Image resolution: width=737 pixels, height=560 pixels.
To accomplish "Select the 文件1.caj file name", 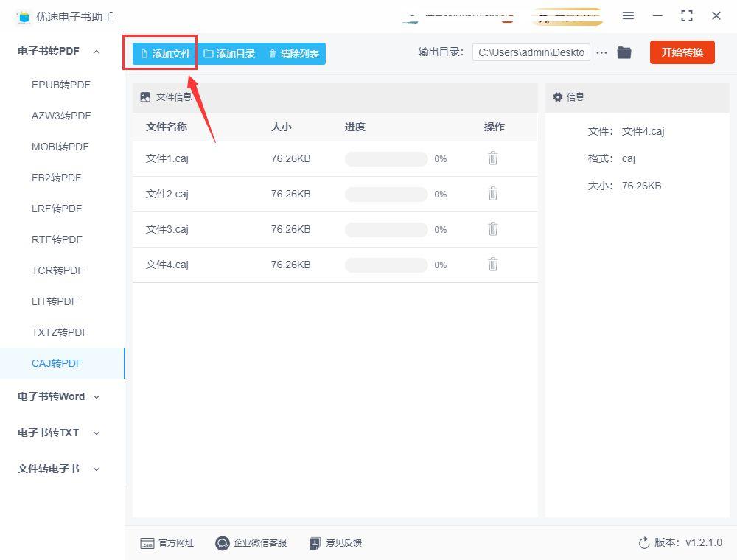I will tap(167, 159).
